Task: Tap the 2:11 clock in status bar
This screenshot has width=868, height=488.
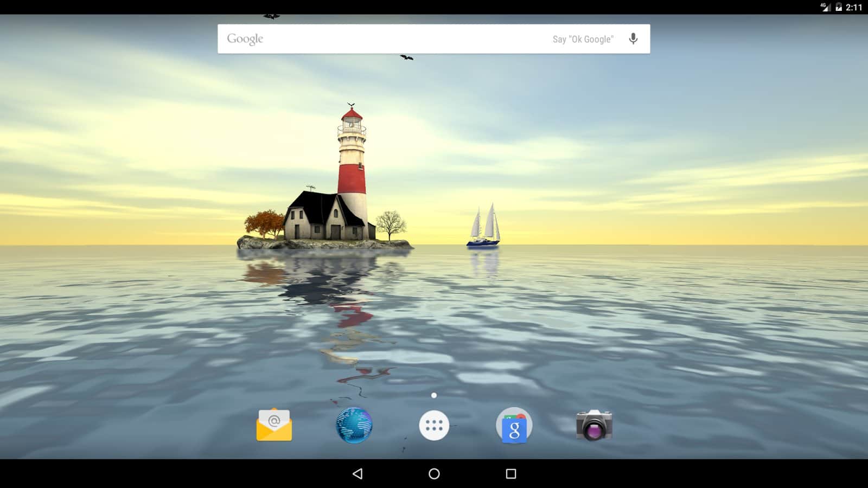Action: click(854, 7)
